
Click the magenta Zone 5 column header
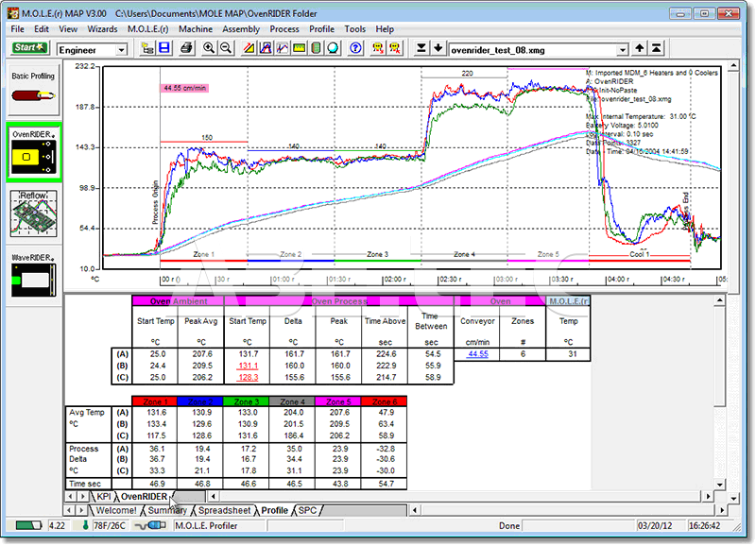coord(337,401)
